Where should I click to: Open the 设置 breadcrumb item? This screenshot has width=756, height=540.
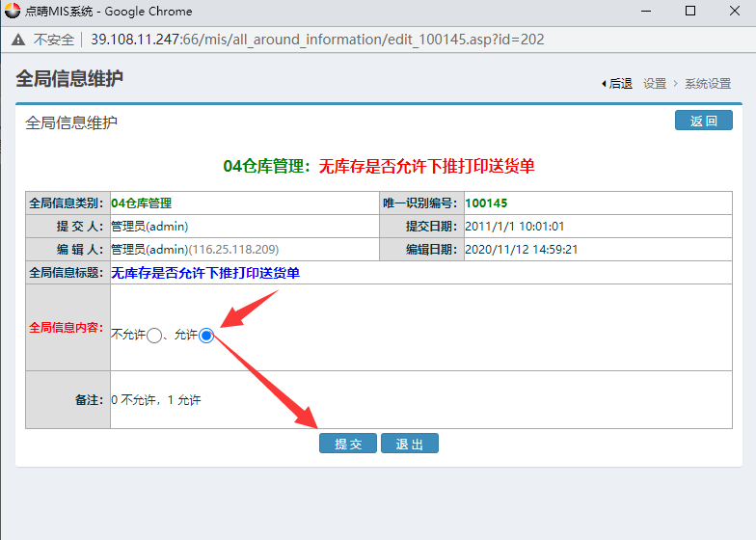pos(655,84)
